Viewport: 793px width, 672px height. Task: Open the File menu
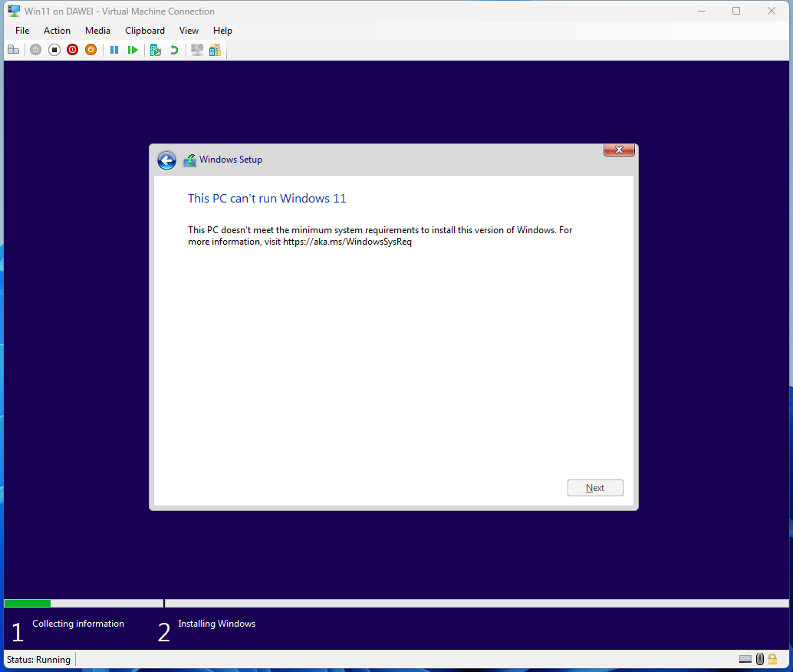(22, 31)
